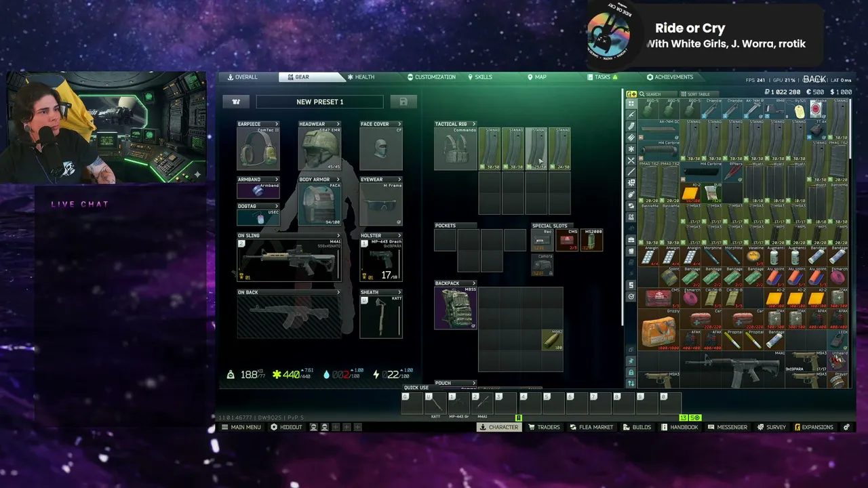Open the Messenger

728,427
